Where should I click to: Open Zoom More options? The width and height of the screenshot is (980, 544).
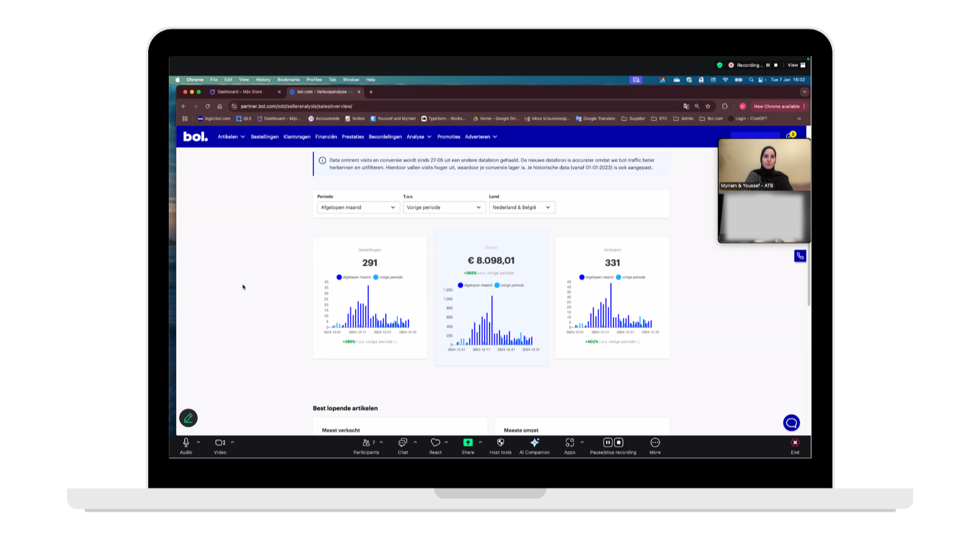coord(655,446)
